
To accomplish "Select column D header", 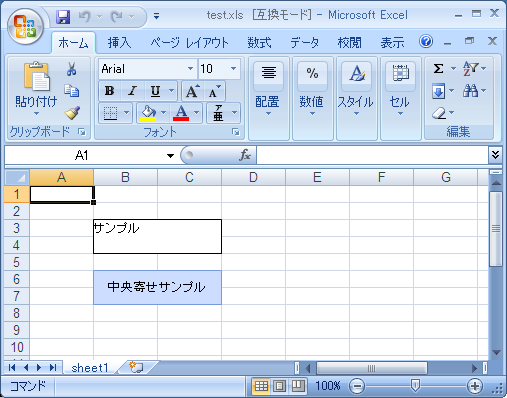I will 253,177.
